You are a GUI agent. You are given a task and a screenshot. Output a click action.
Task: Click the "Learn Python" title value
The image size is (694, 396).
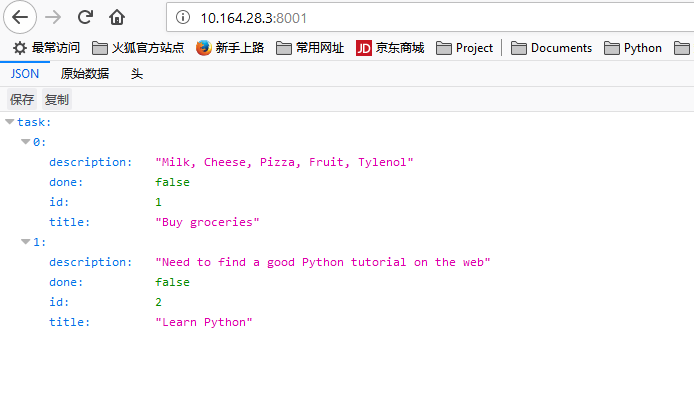(204, 322)
